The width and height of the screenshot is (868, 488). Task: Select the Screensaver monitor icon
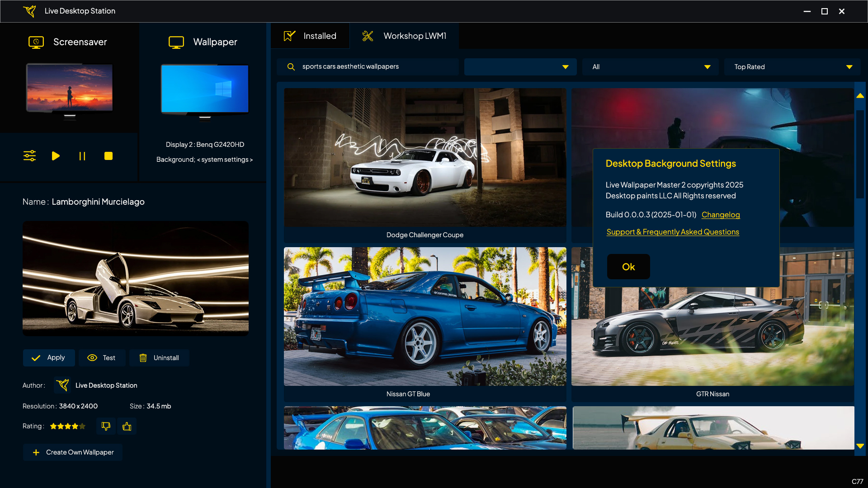pos(36,42)
